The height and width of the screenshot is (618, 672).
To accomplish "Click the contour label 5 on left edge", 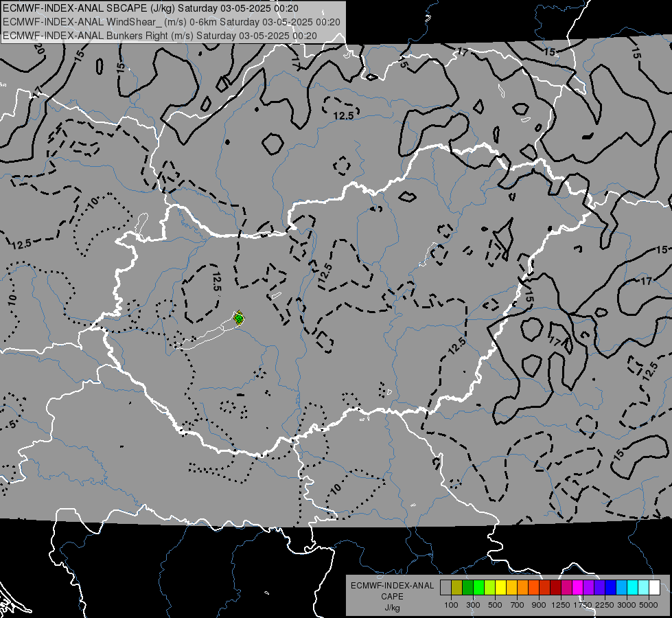I will 12,424.
